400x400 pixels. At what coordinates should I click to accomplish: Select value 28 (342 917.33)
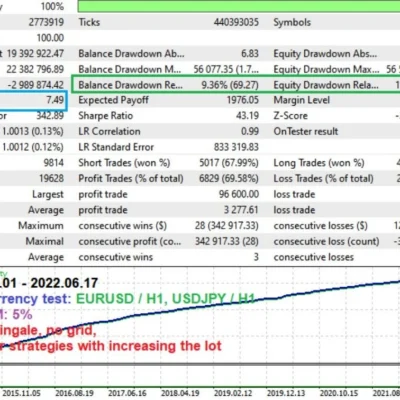click(x=227, y=226)
